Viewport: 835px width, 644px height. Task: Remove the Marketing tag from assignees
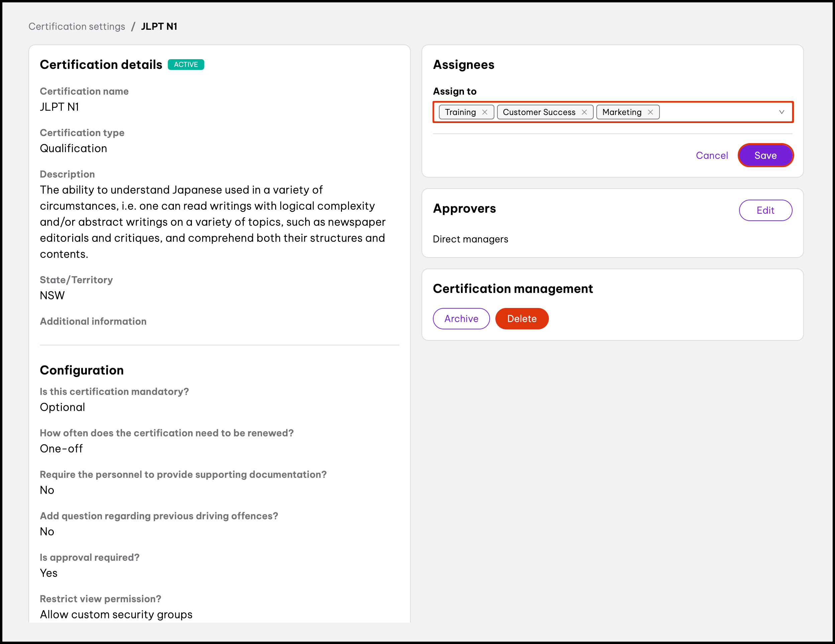(650, 112)
